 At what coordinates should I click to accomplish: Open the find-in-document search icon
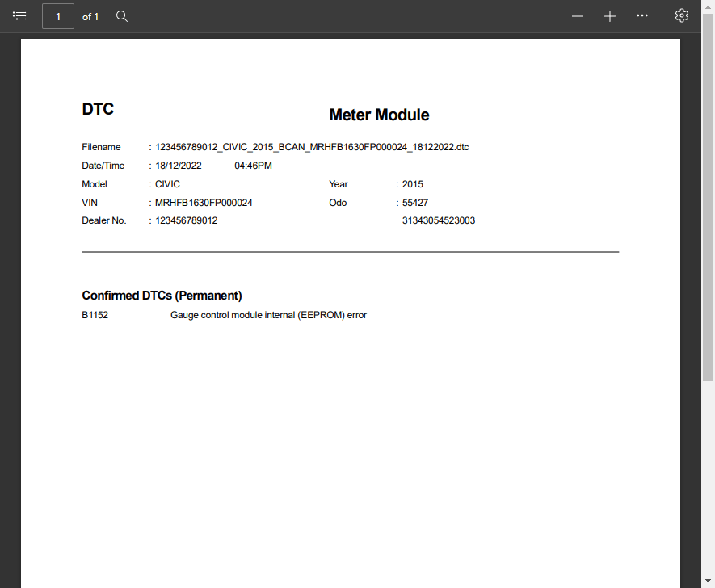coord(122,16)
